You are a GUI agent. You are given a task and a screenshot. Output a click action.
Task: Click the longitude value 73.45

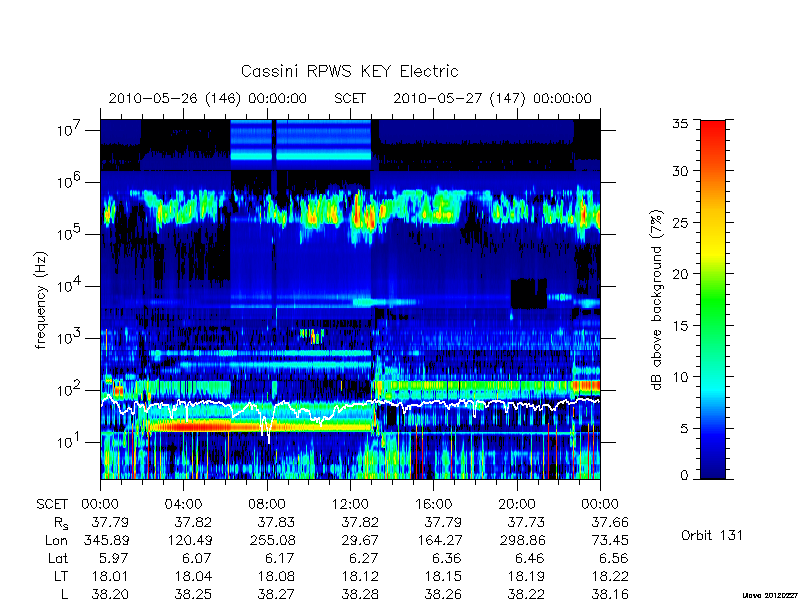(609, 540)
